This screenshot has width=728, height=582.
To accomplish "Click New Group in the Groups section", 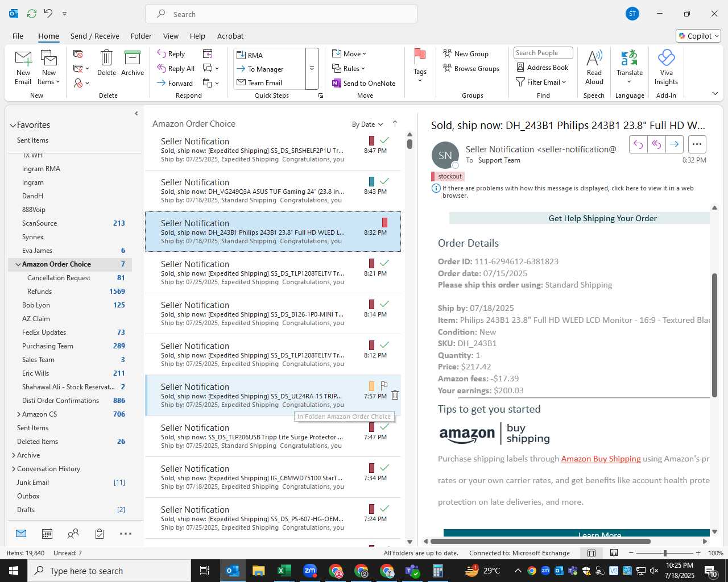I will click(x=466, y=53).
